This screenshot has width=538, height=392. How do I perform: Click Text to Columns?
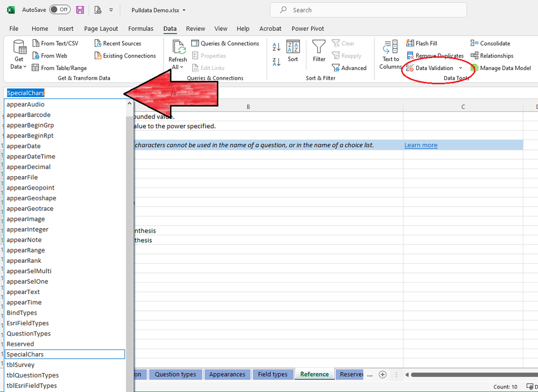[390, 55]
